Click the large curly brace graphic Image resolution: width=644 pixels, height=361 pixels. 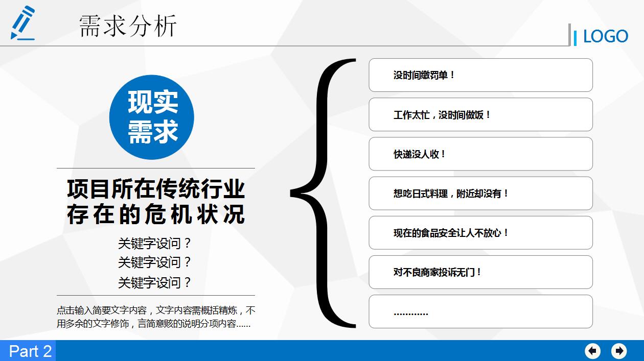tap(322, 194)
